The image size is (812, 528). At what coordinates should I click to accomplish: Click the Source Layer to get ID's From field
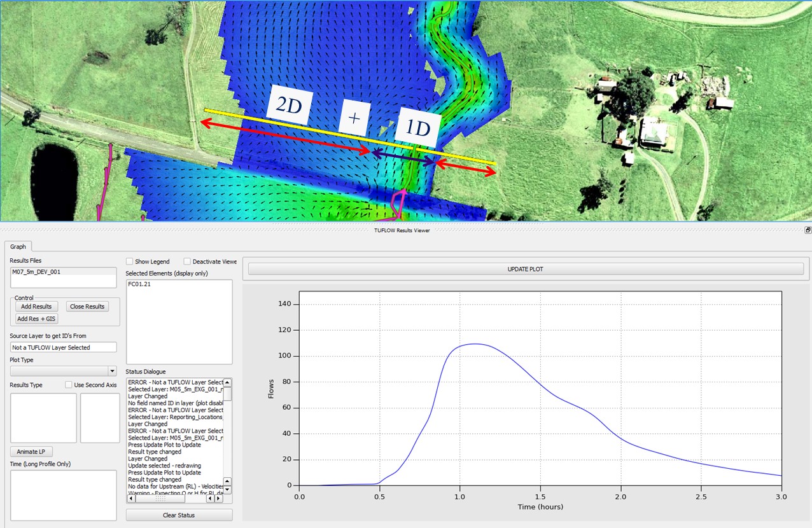click(63, 347)
